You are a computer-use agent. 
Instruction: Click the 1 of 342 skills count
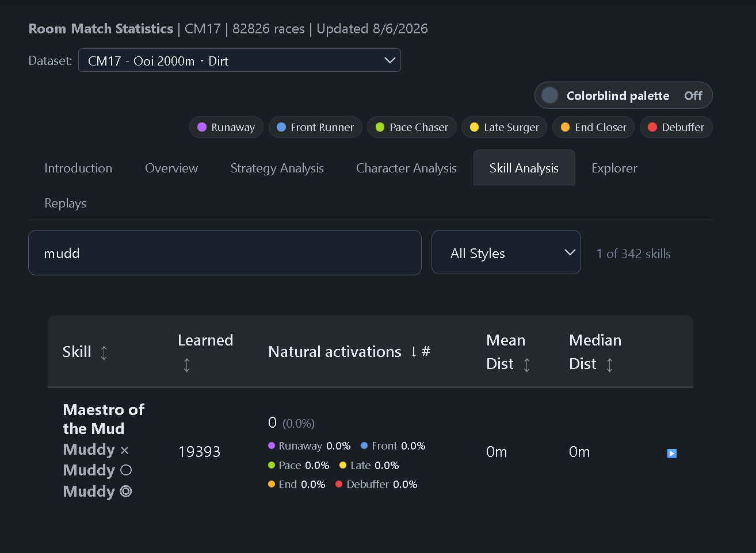(633, 254)
